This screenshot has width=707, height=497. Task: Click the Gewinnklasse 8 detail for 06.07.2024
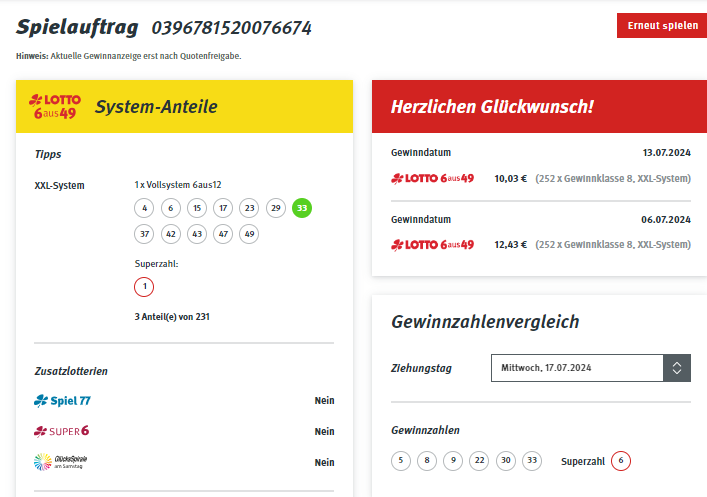(x=613, y=245)
